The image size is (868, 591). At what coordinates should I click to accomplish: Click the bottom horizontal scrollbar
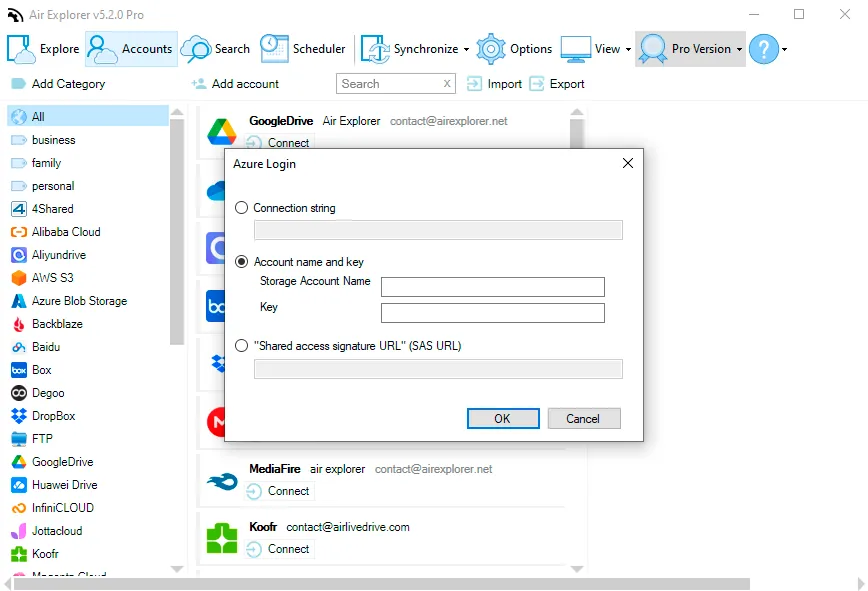coord(381,584)
